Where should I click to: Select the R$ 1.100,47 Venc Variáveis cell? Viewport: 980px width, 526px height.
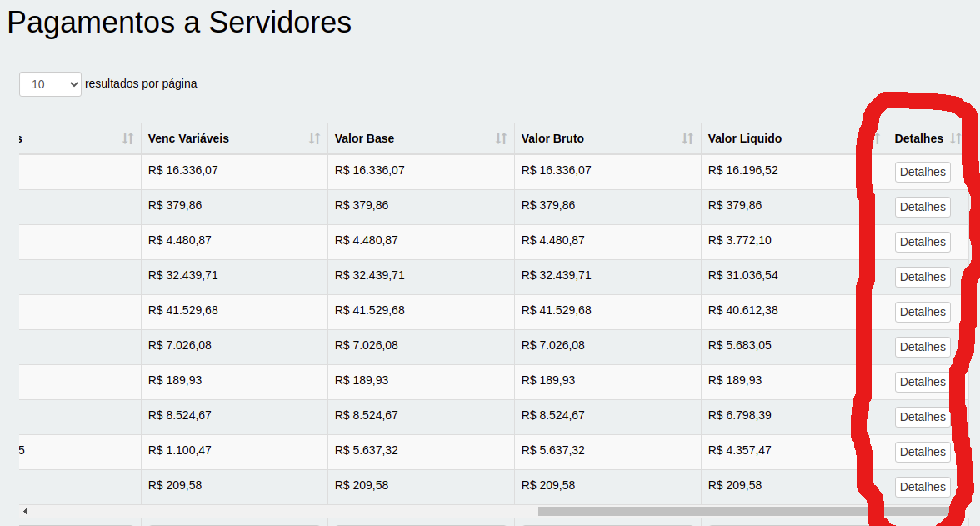(180, 450)
